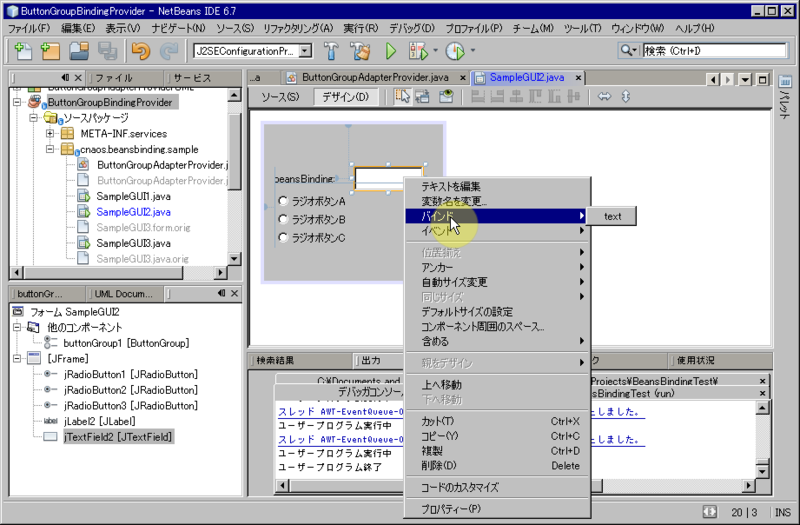Click the Build Project hammer icon

coord(331,51)
